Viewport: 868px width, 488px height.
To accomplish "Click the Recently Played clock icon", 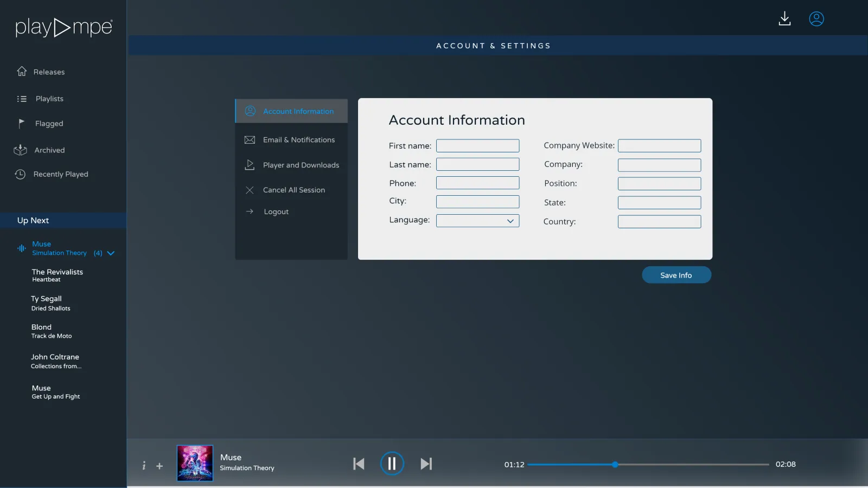I will tap(20, 174).
